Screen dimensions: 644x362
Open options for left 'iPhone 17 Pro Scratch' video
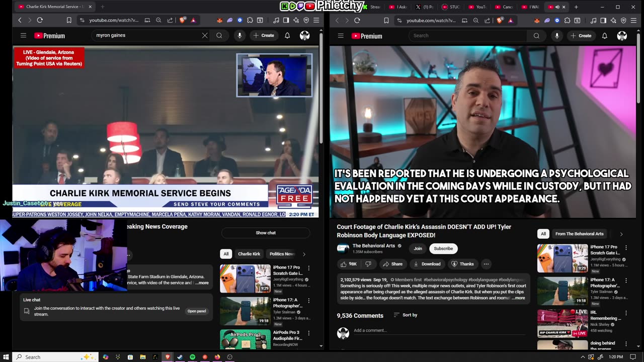click(x=309, y=268)
